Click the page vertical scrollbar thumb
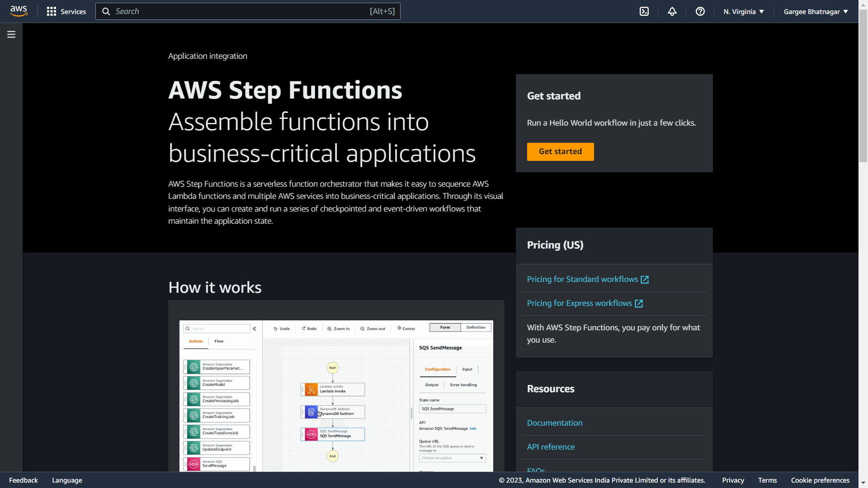This screenshot has height=488, width=868. [863, 86]
